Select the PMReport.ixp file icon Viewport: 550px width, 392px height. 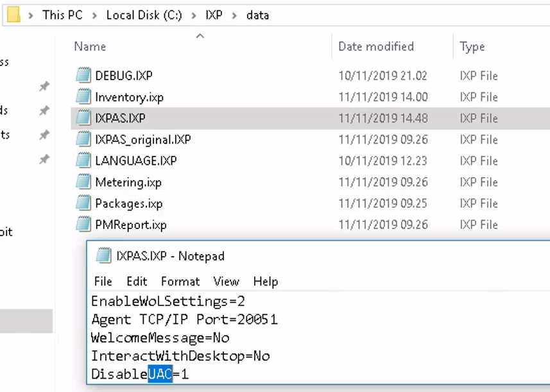[x=83, y=225]
